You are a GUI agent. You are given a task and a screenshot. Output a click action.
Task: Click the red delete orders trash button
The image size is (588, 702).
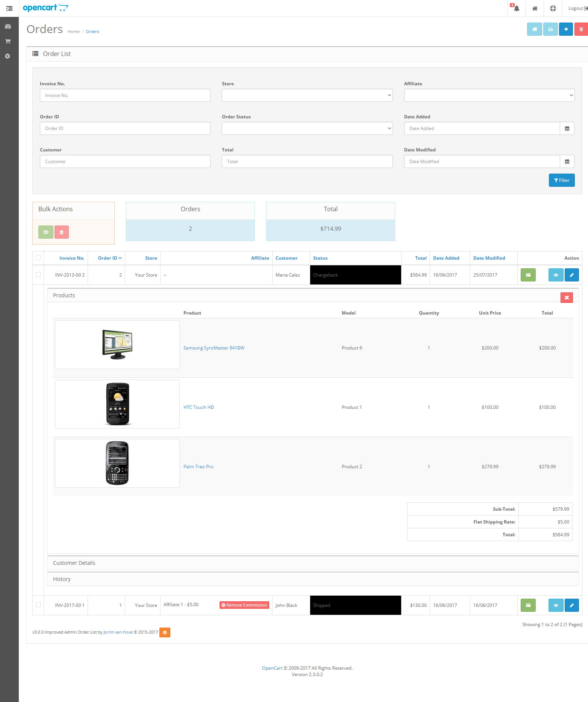point(581,29)
